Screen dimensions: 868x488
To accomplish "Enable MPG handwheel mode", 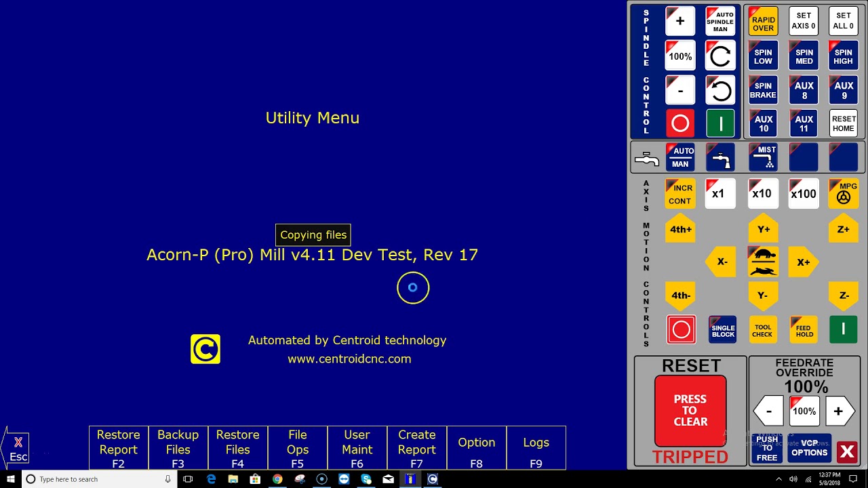I will coord(844,194).
